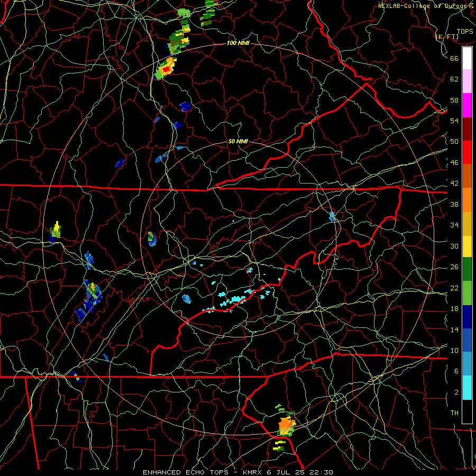Pick the dark green legend swatch beside 26
Screen dimensions: 476x476
(467, 269)
